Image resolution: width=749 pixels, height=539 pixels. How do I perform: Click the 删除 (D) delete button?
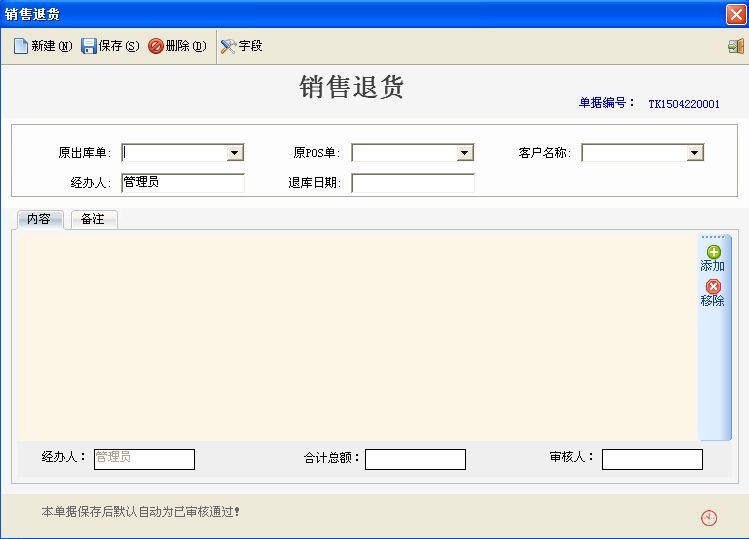177,46
